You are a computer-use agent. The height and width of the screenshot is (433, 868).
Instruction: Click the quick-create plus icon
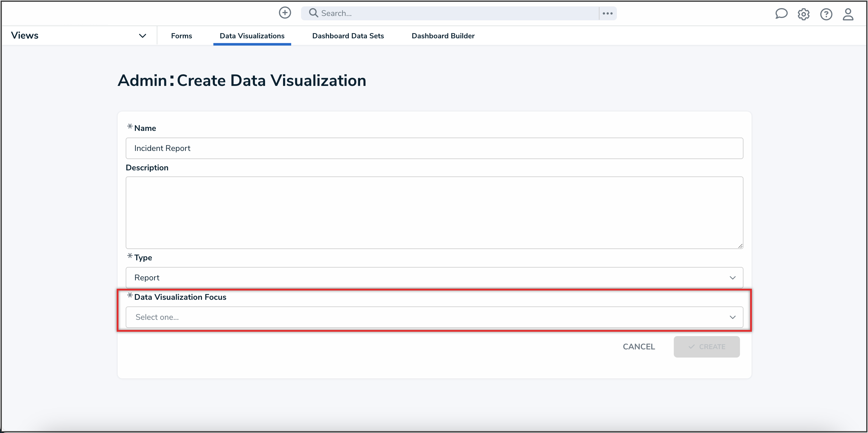[x=285, y=13]
